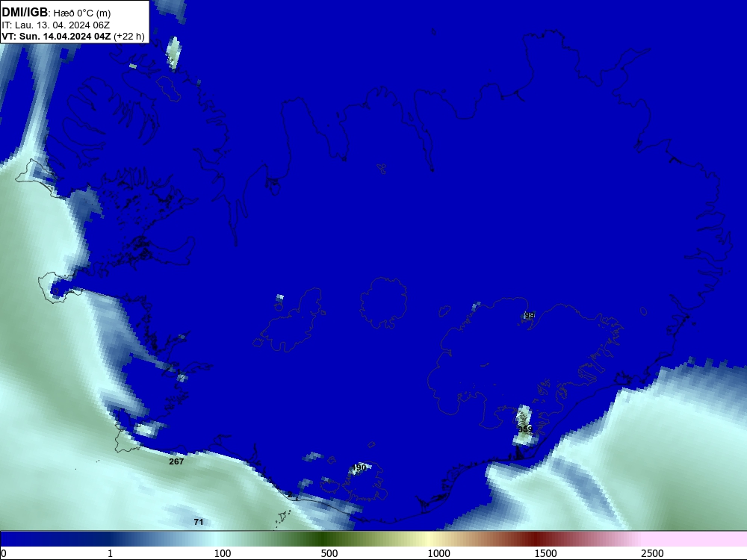Screen dimensions: 747x560
Task: Click the colorbar tick label 2500
Action: click(x=652, y=553)
